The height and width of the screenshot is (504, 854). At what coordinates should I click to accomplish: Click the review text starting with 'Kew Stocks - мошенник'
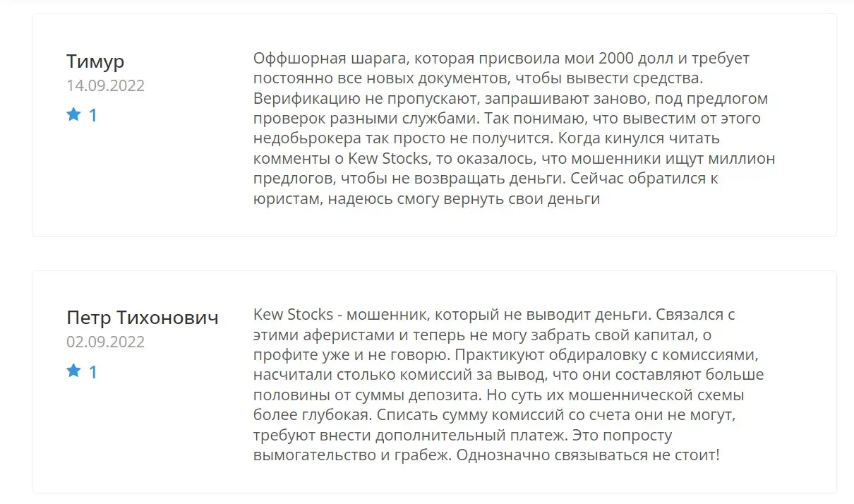[x=508, y=385]
